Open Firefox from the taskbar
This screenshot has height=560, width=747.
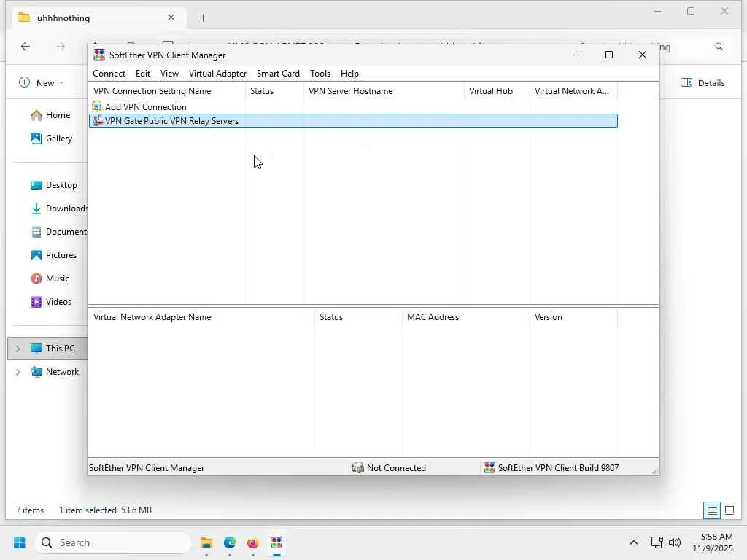coord(252,542)
